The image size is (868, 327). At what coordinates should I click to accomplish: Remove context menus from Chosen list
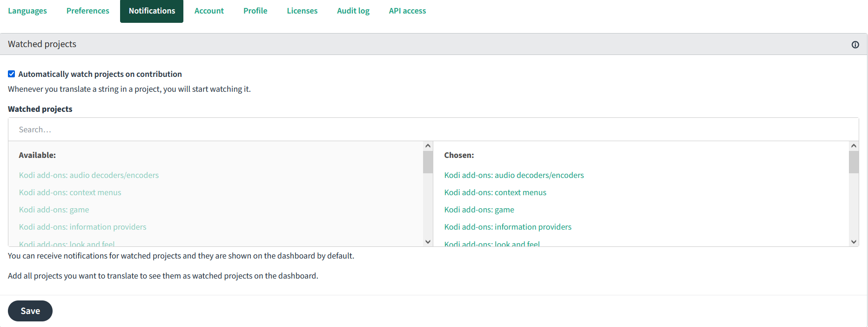(495, 192)
